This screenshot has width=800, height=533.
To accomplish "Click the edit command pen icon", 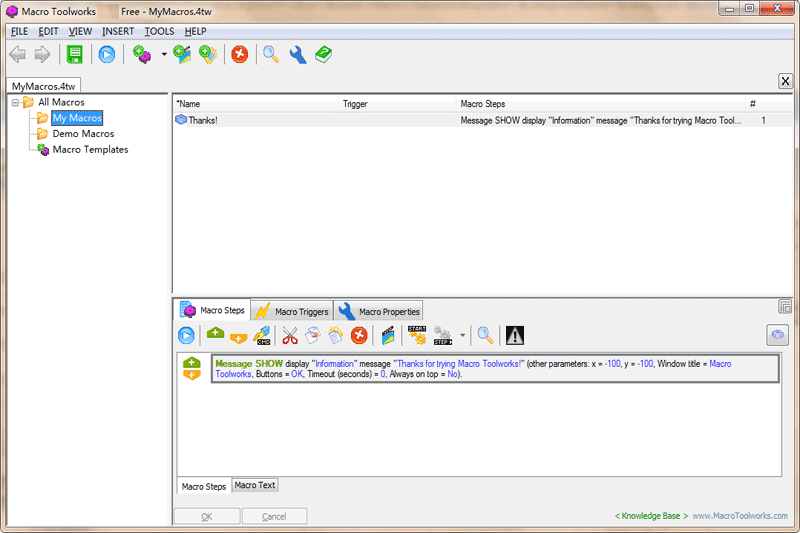I will [262, 335].
